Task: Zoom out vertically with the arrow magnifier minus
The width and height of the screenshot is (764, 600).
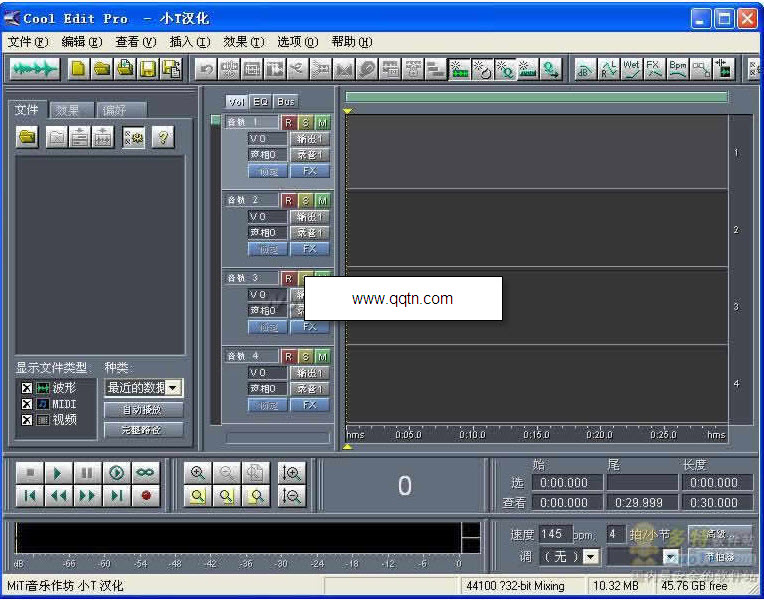Action: (292, 496)
